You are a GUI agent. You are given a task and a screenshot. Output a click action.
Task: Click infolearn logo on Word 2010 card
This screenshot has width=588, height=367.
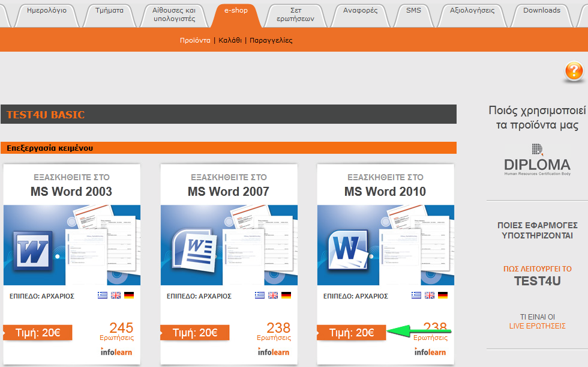[x=430, y=351]
